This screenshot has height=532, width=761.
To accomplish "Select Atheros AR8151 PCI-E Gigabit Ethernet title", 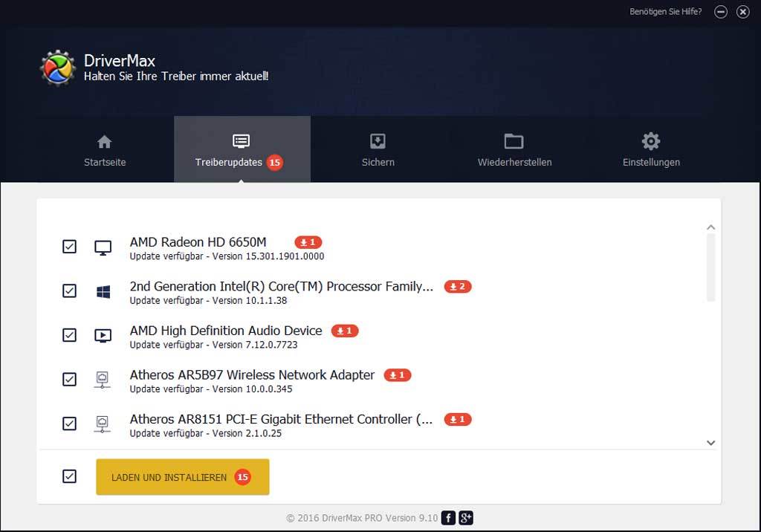I will [281, 419].
